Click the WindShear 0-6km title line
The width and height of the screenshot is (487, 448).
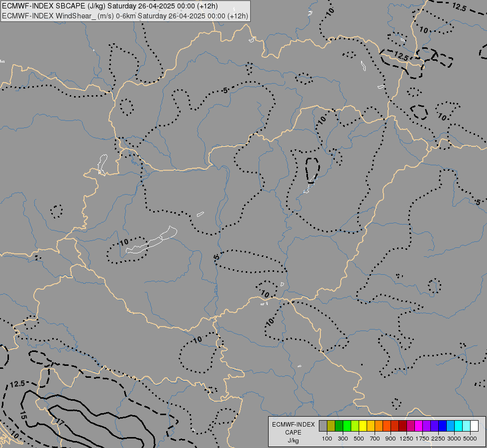(125, 16)
